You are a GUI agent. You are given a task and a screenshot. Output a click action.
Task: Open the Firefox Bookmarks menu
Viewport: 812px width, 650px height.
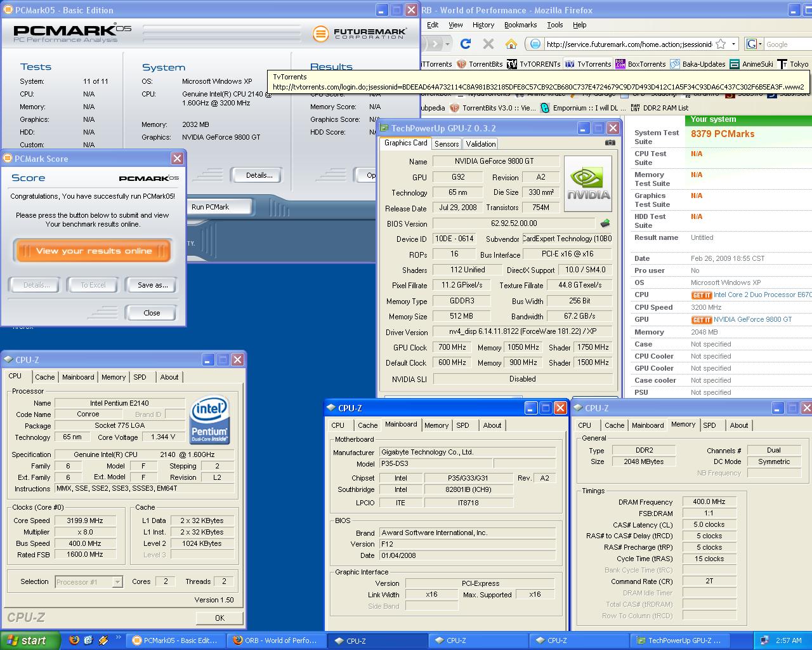click(520, 25)
